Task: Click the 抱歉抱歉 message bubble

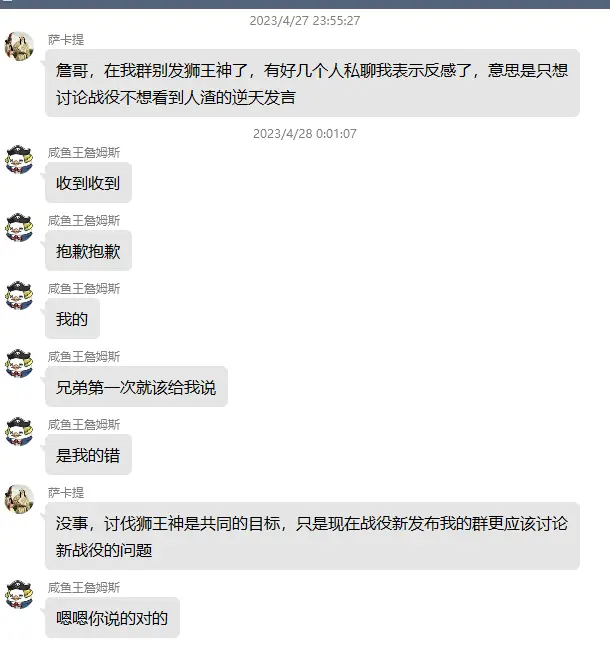Action: [x=89, y=251]
